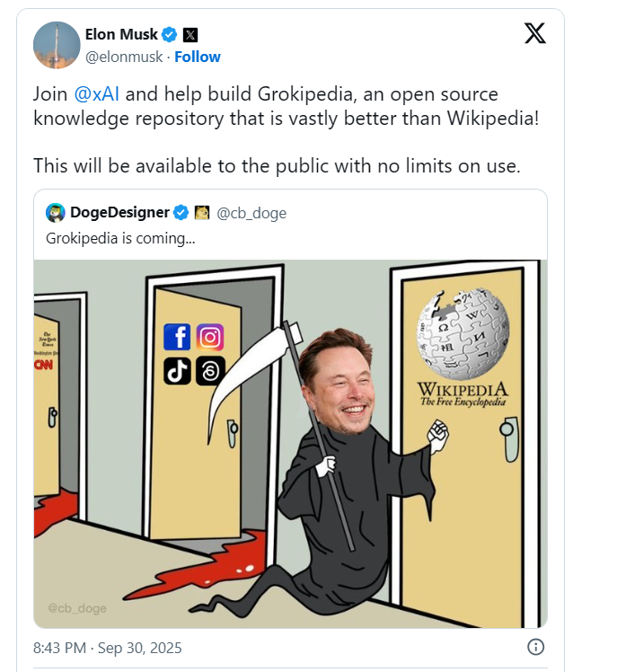Click the tweet info circle icon

click(x=535, y=647)
